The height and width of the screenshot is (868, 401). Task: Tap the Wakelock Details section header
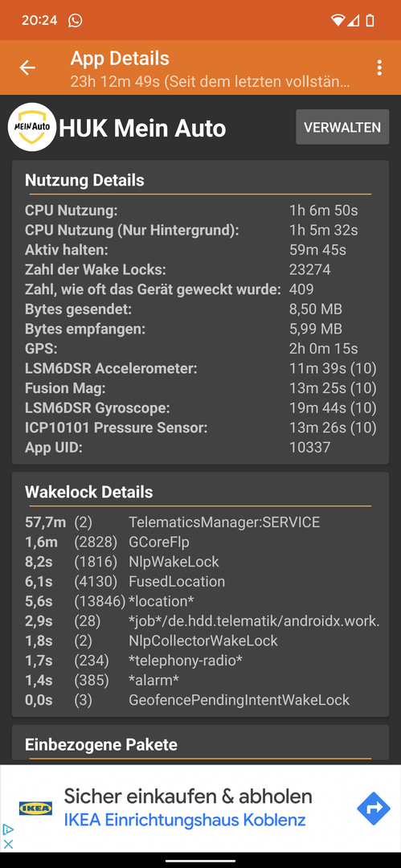coord(88,492)
